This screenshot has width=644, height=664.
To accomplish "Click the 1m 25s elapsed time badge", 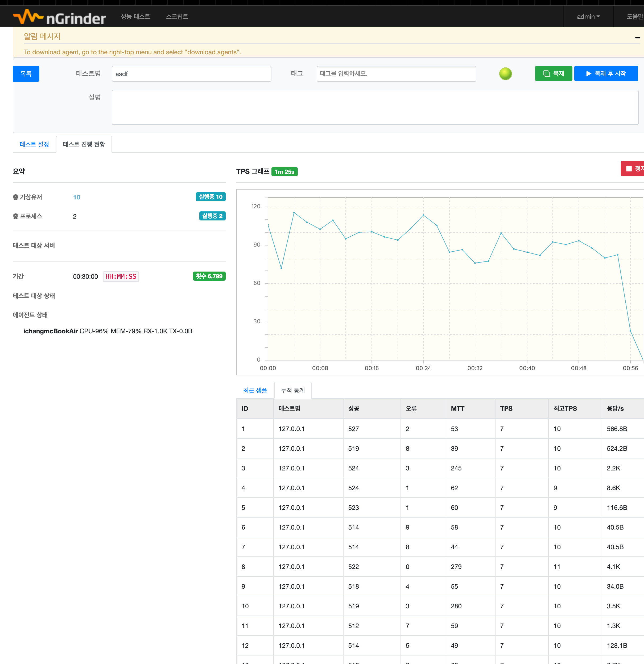I will tap(284, 172).
